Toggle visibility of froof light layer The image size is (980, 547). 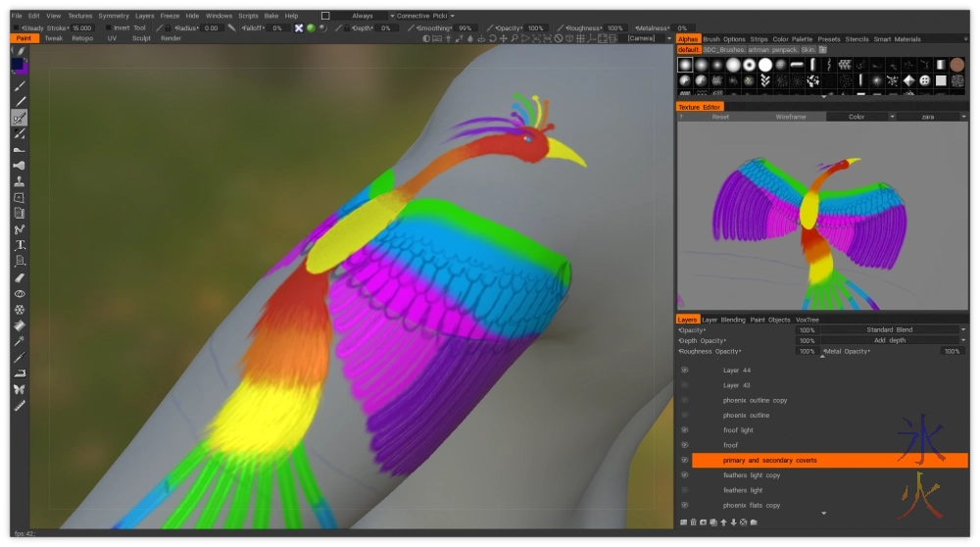pos(685,430)
